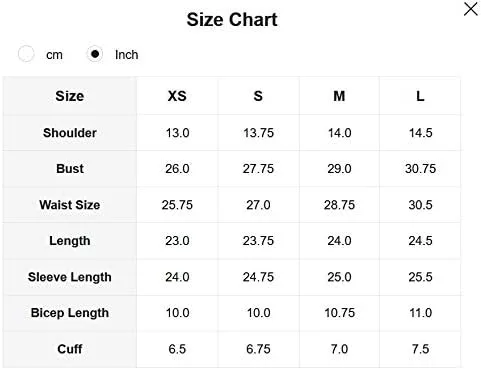Click the Size Chart title
The image size is (481, 370).
[x=232, y=19]
